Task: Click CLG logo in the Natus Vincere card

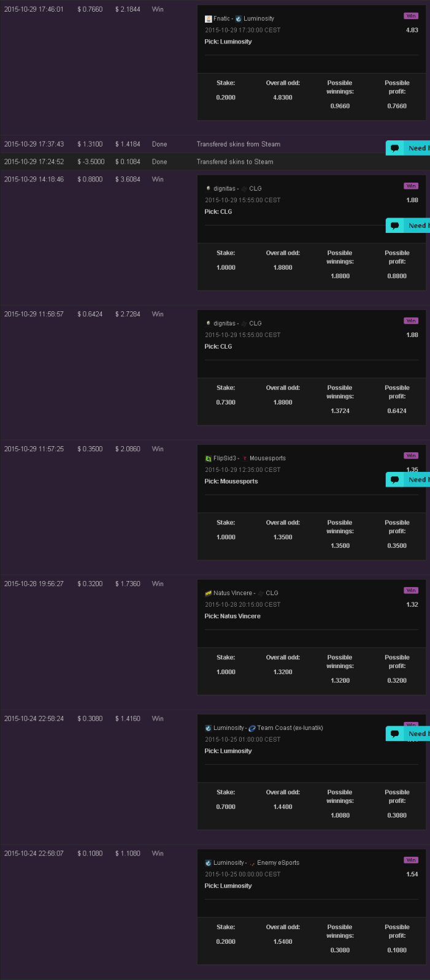Action: (261, 593)
